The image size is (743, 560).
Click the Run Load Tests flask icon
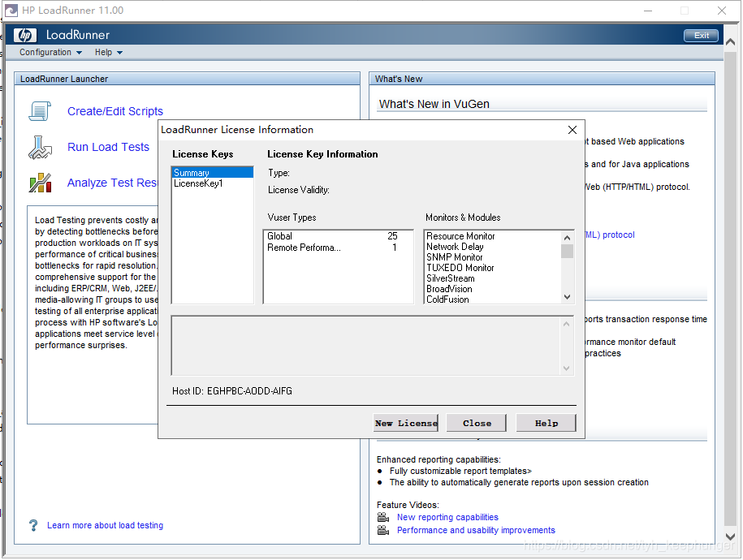pos(40,147)
